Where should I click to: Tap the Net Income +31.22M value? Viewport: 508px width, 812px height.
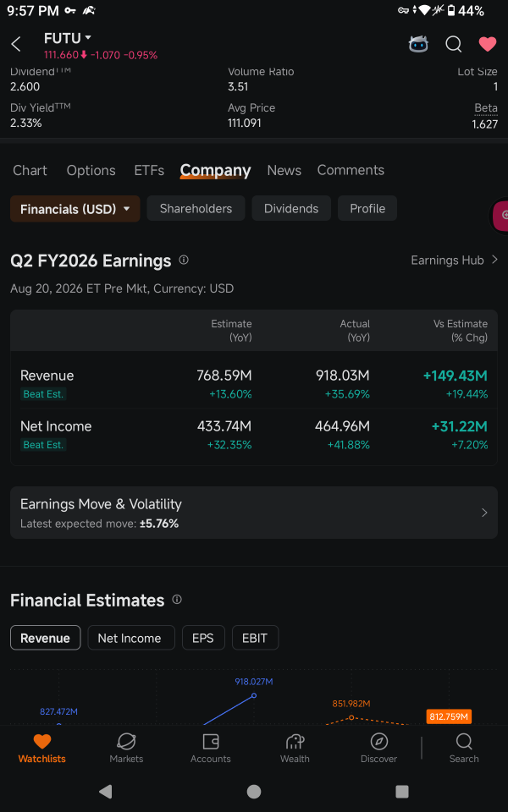click(459, 426)
